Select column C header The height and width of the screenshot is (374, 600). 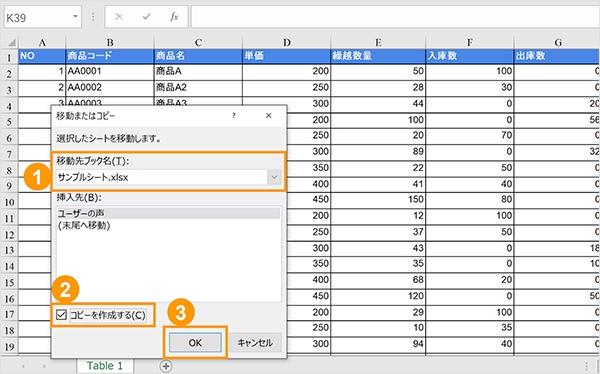(198, 42)
